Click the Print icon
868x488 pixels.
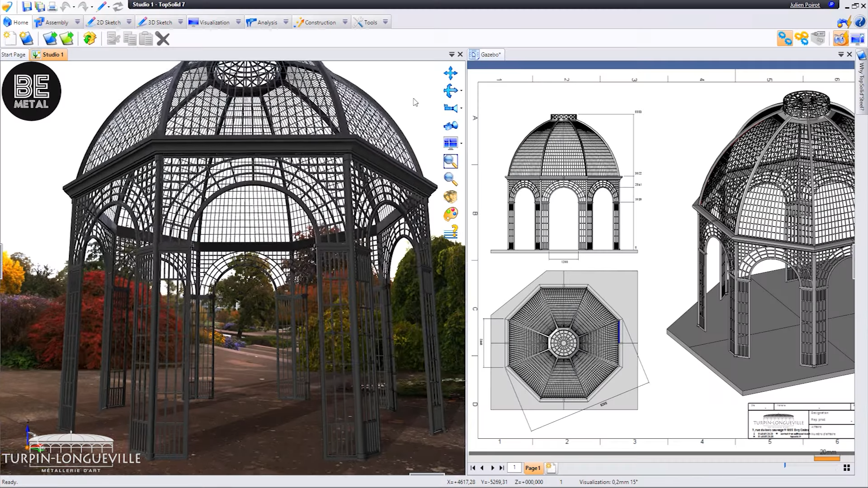[x=52, y=6]
